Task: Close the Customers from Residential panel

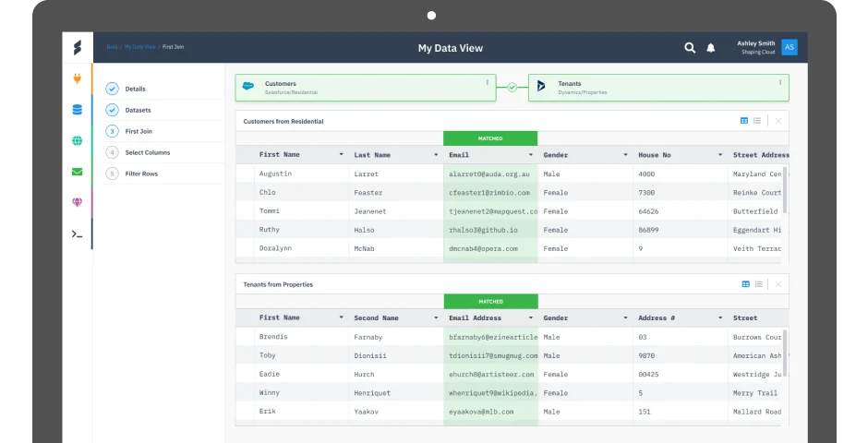Action: point(778,121)
